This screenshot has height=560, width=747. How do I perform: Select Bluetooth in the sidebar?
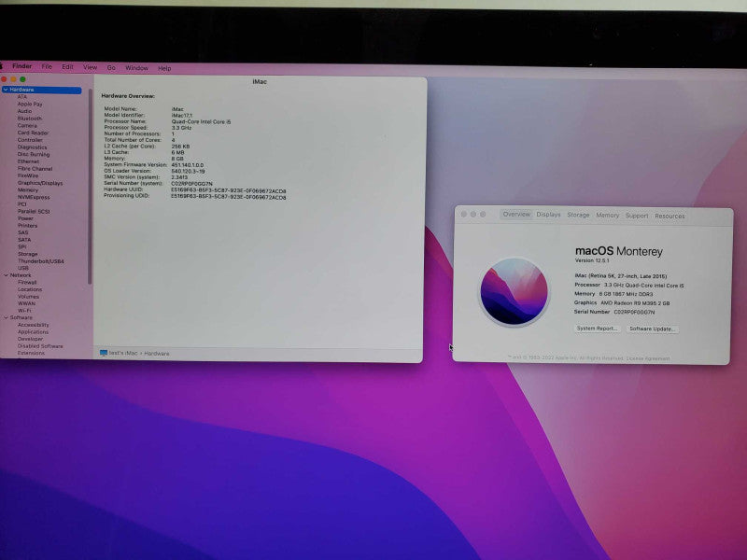[x=30, y=119]
